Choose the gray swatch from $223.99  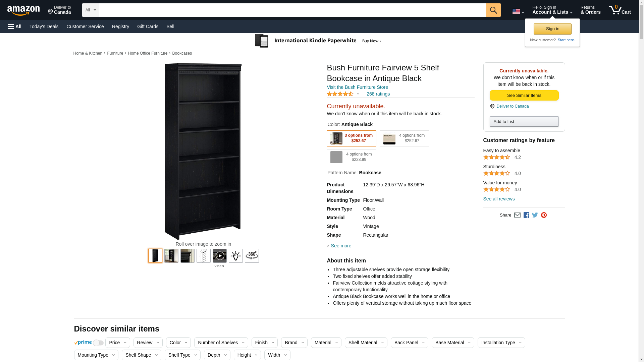pos(351,157)
